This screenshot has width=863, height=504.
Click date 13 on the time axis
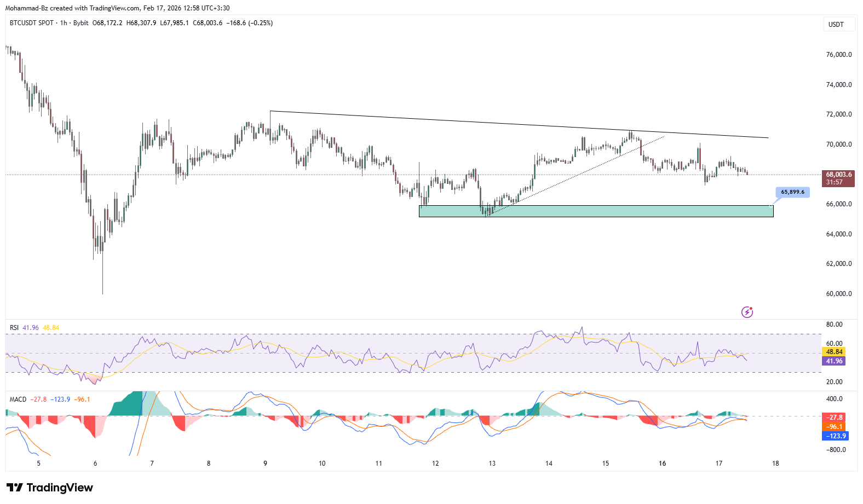tap(492, 464)
